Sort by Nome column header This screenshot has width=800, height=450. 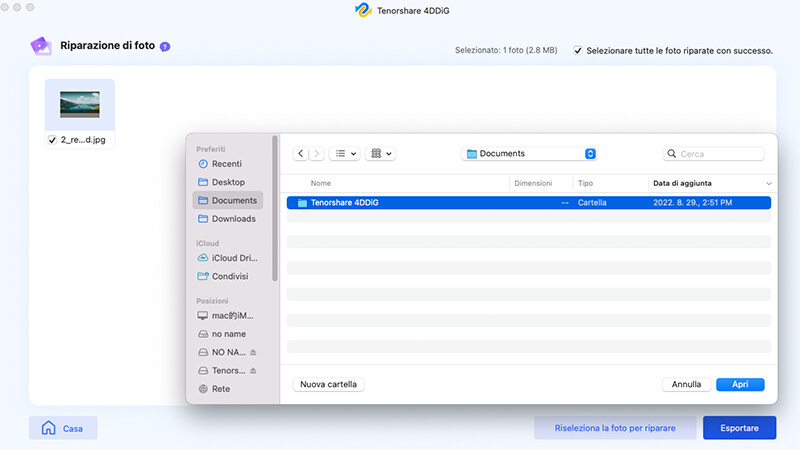pos(321,183)
